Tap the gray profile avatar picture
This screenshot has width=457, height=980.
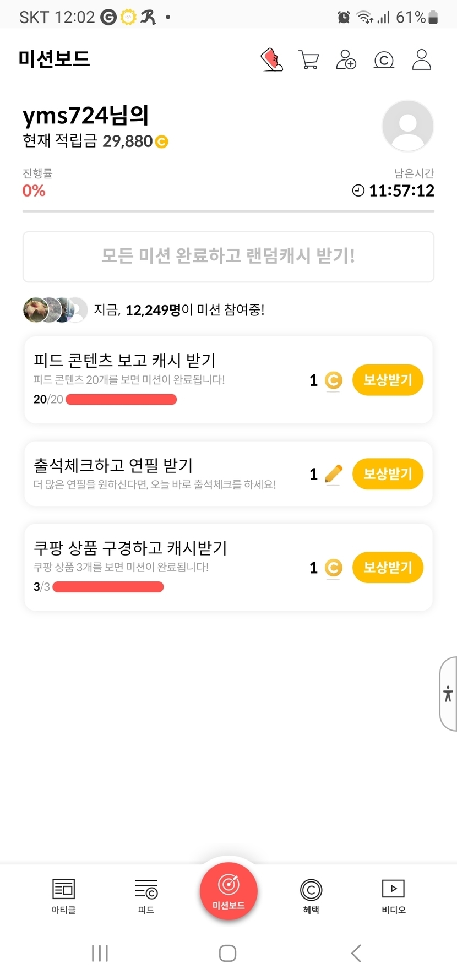coord(407,126)
